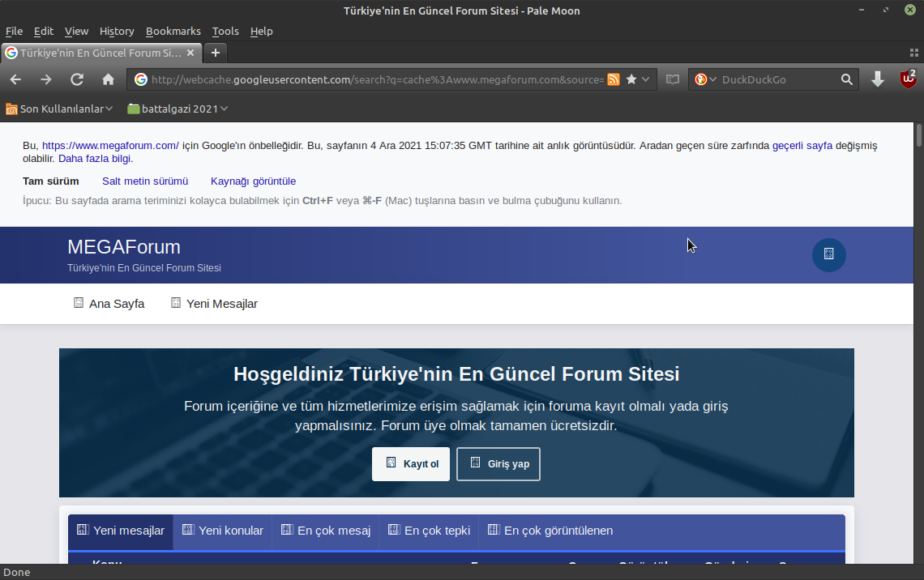Viewport: 924px width, 580px height.
Task: Click the address bar URL field
Action: point(377,79)
